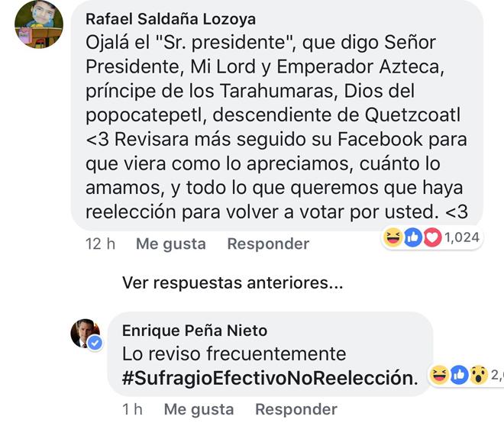View the 1,024 reactions count
Screen dimensions: 504x426
pos(462,237)
